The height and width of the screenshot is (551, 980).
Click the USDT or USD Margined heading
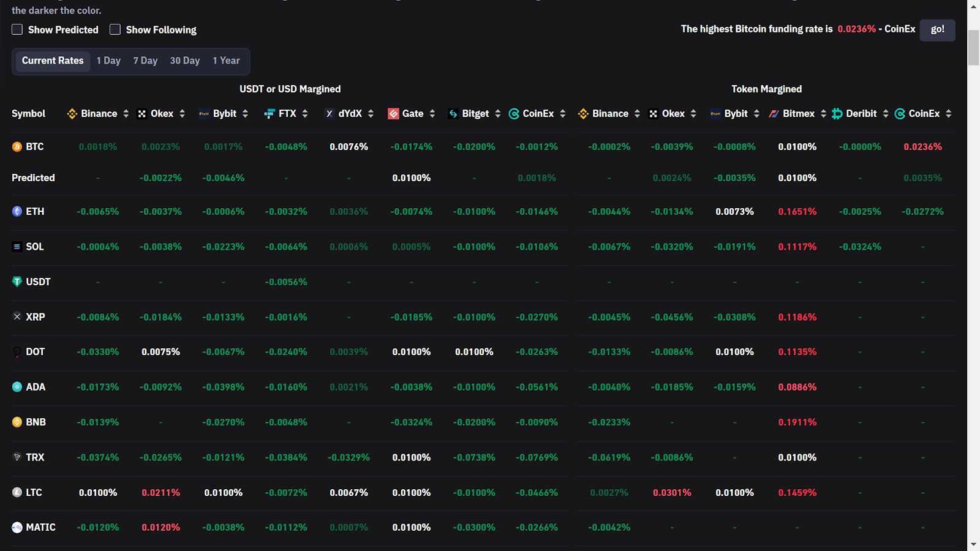290,89
